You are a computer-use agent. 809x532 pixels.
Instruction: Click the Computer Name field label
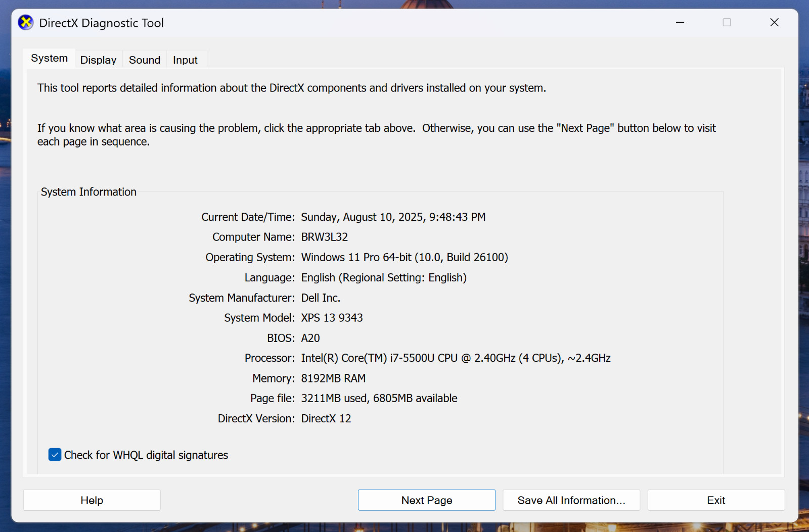coord(253,237)
